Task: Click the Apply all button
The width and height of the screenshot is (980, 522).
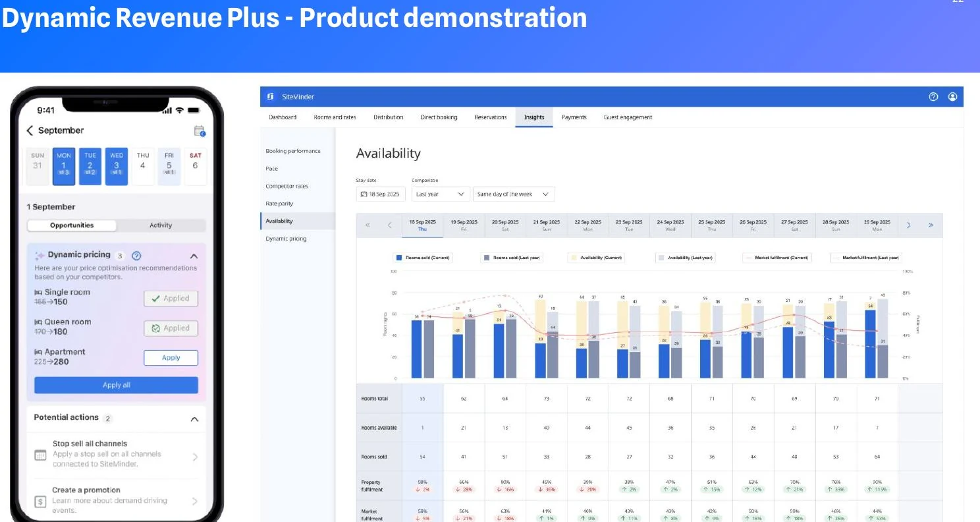Action: (x=116, y=385)
